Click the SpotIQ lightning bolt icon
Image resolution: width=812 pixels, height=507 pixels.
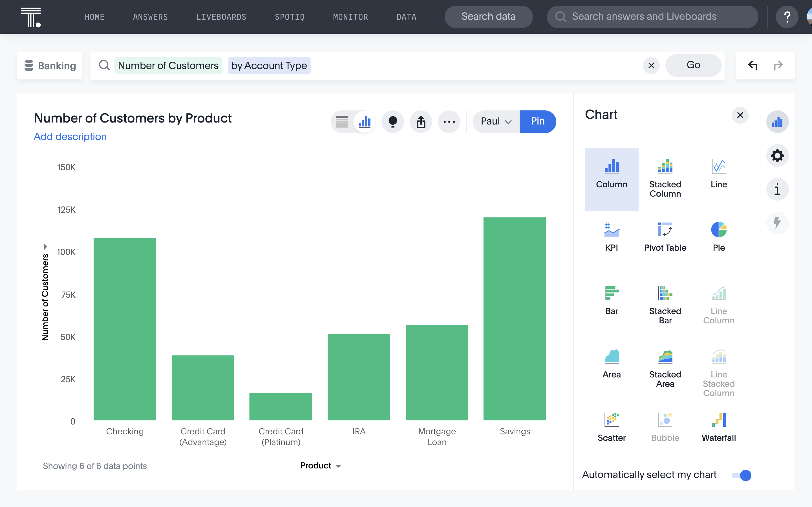pyautogui.click(x=778, y=222)
